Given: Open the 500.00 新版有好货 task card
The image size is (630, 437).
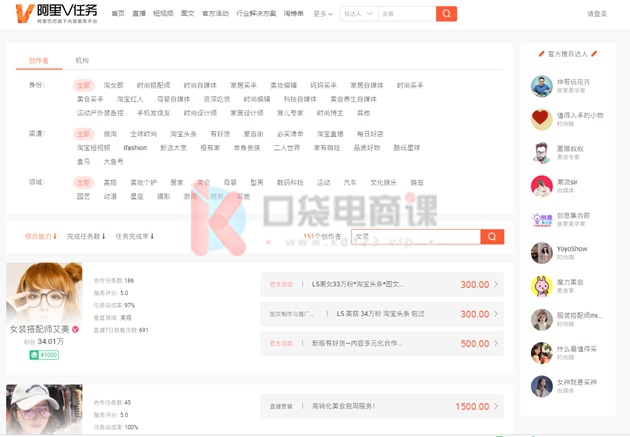Looking at the screenshot, I should click(382, 343).
